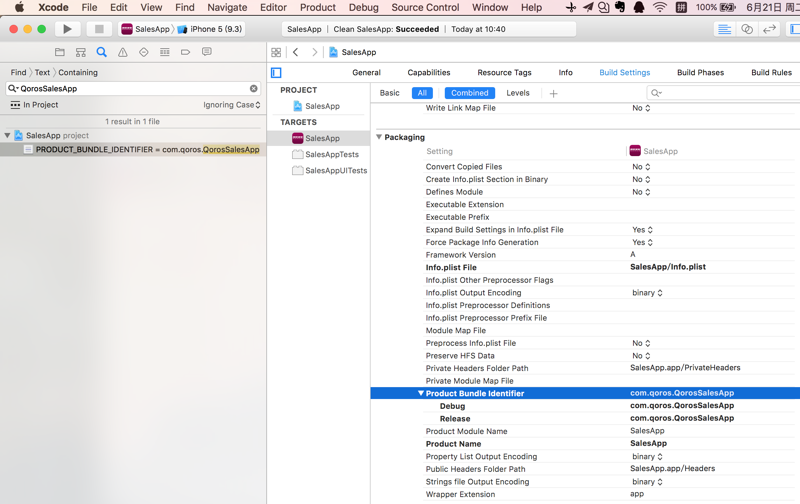Viewport: 800px width, 504px height.
Task: Open the Info tab
Action: click(x=565, y=72)
